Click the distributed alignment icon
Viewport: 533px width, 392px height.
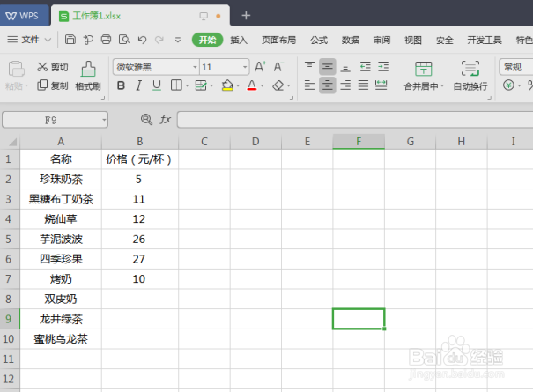point(381,85)
